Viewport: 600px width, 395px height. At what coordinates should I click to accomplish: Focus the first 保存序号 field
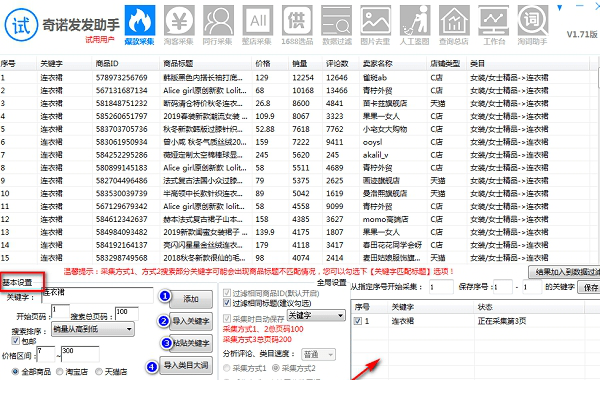pyautogui.click(x=502, y=287)
